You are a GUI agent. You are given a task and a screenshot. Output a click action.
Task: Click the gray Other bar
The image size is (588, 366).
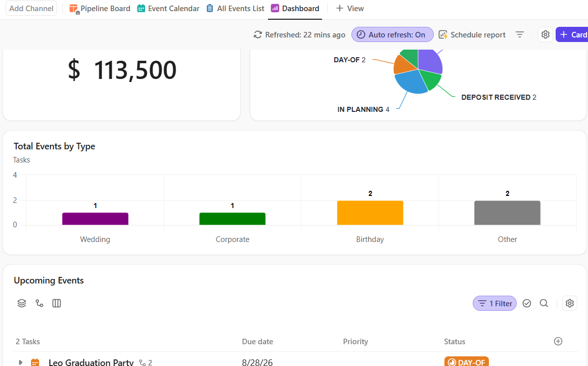point(508,213)
